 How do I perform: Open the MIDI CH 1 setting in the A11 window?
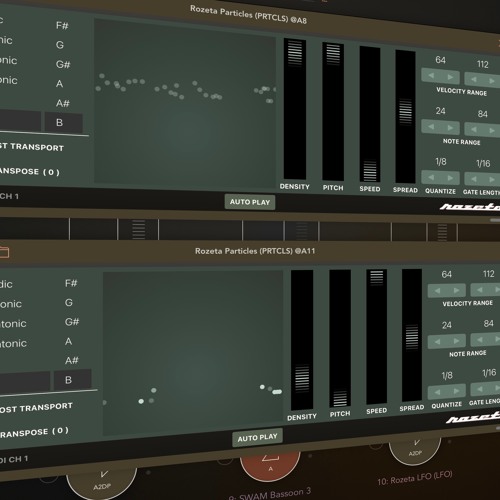click(14, 460)
